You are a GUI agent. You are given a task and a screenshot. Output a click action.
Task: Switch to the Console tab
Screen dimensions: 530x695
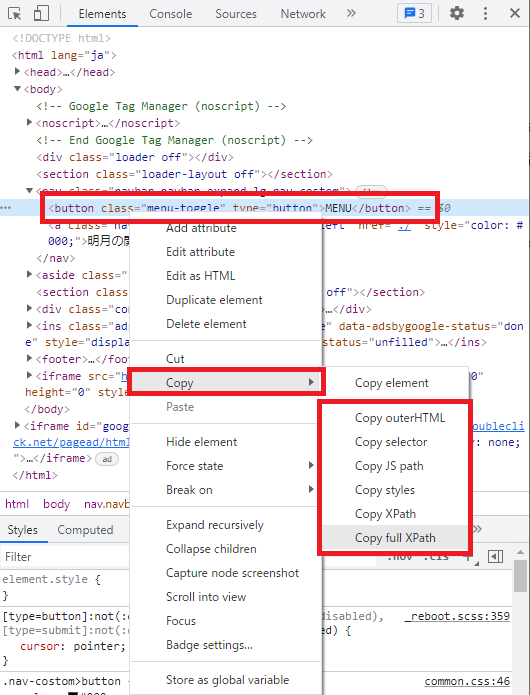171,14
